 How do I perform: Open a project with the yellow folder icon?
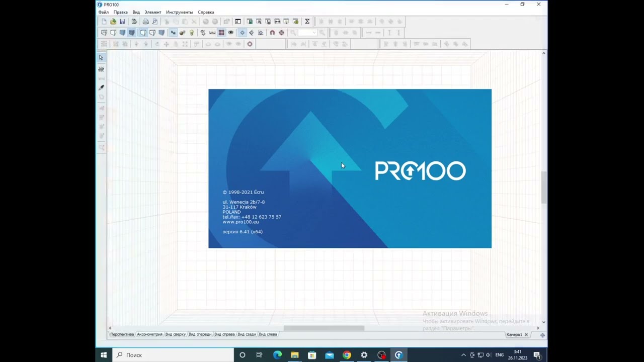coord(113,22)
